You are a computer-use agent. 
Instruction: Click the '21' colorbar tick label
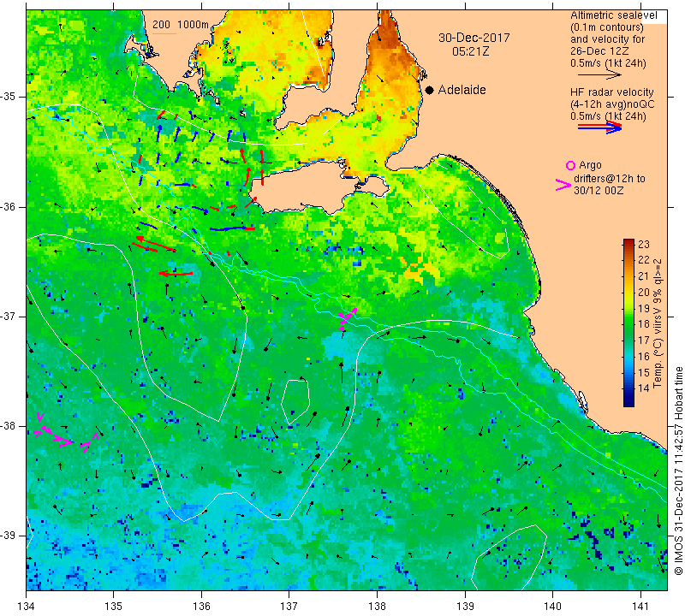pyautogui.click(x=644, y=275)
